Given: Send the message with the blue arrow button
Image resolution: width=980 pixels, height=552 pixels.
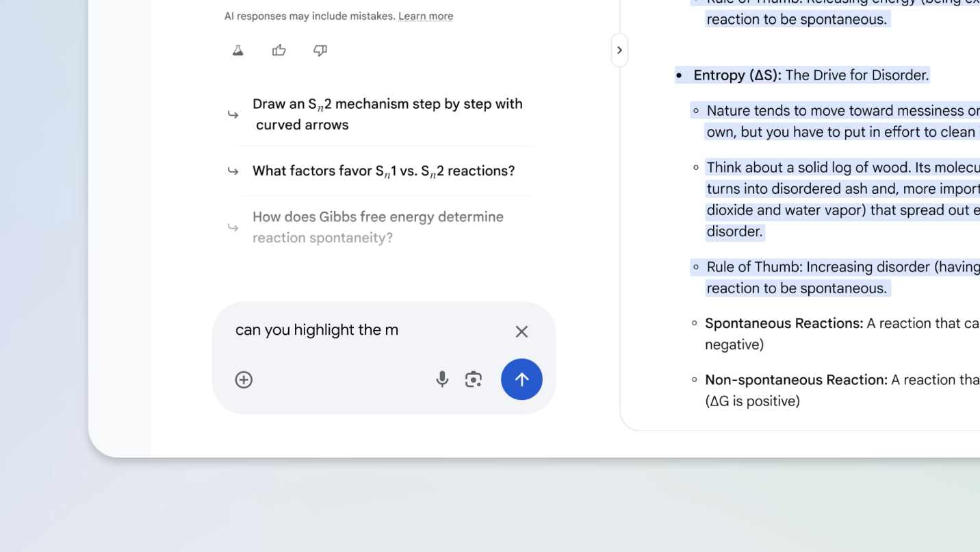Looking at the screenshot, I should point(521,379).
